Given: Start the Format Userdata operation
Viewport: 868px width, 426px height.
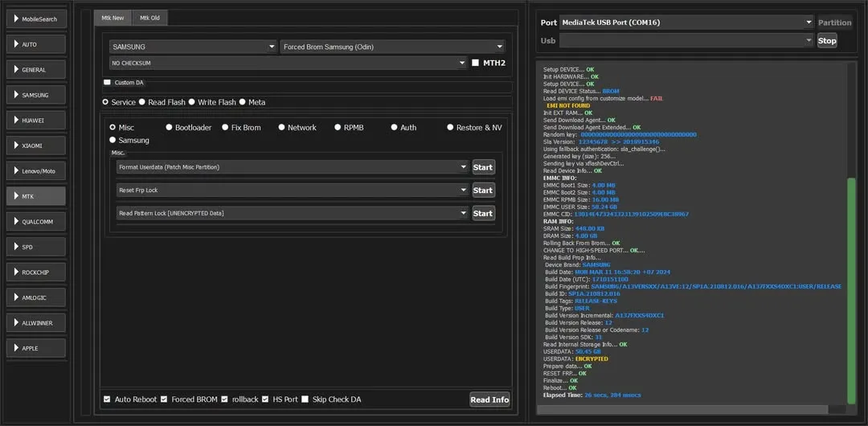Looking at the screenshot, I should tap(483, 167).
